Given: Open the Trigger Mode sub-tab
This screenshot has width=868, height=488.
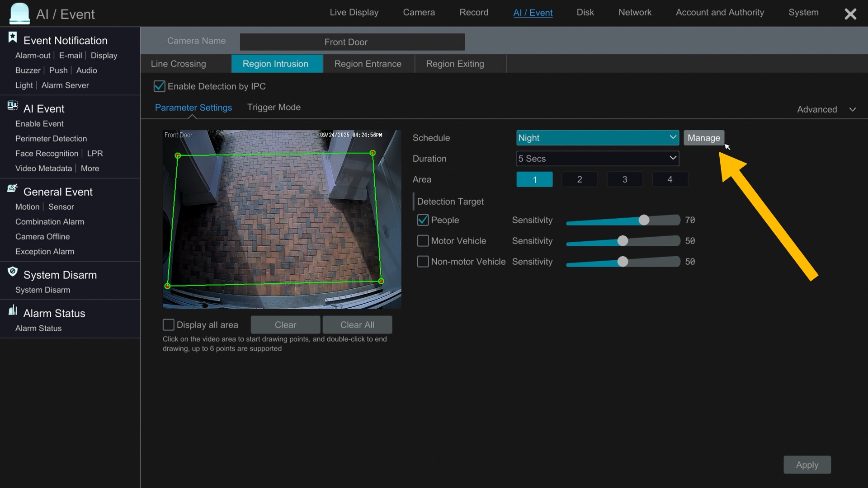Looking at the screenshot, I should click(274, 107).
